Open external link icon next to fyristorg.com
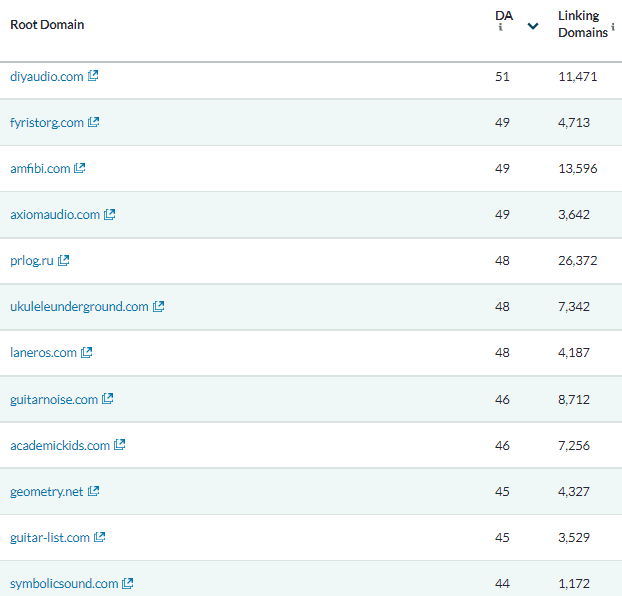622x596 pixels. coord(94,122)
